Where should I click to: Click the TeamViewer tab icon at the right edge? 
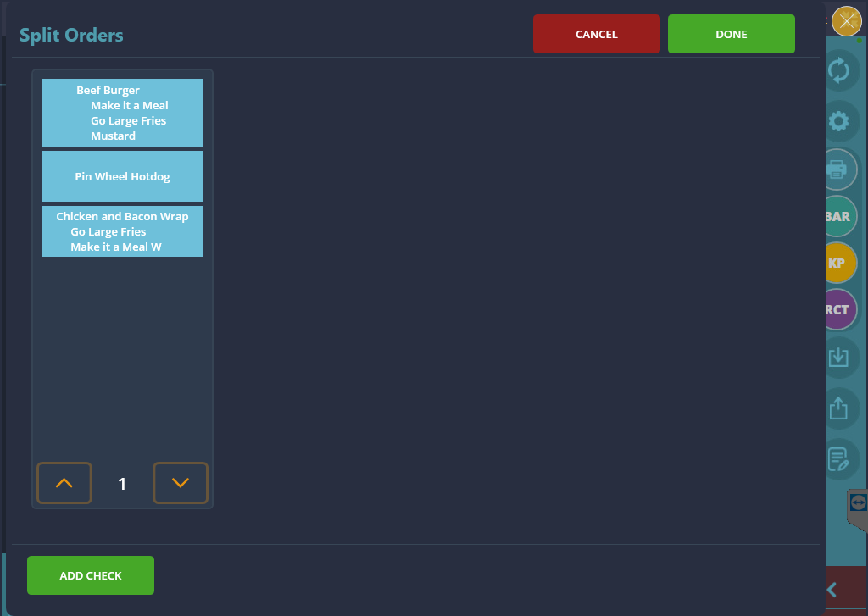pyautogui.click(x=858, y=503)
